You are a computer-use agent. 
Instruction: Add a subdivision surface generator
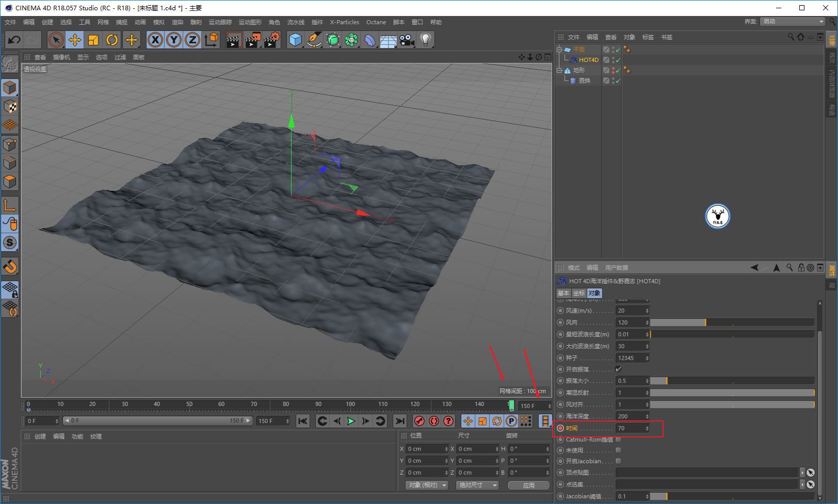333,40
